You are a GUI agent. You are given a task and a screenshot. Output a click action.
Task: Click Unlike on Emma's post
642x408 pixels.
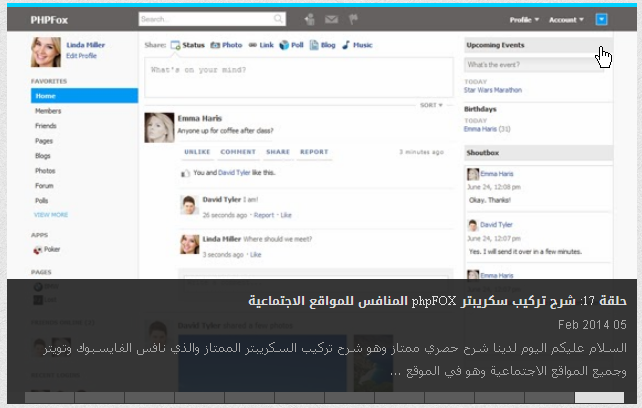pyautogui.click(x=197, y=152)
